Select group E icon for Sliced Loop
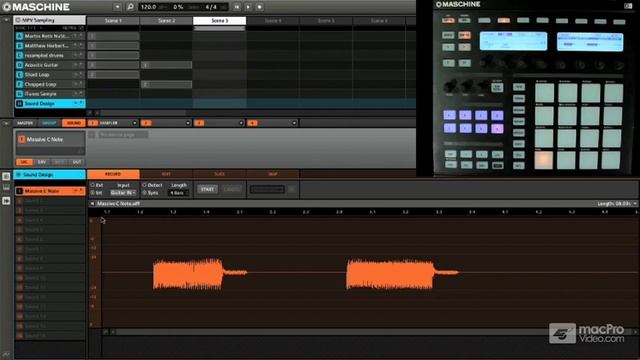This screenshot has width=640, height=360. point(19,75)
